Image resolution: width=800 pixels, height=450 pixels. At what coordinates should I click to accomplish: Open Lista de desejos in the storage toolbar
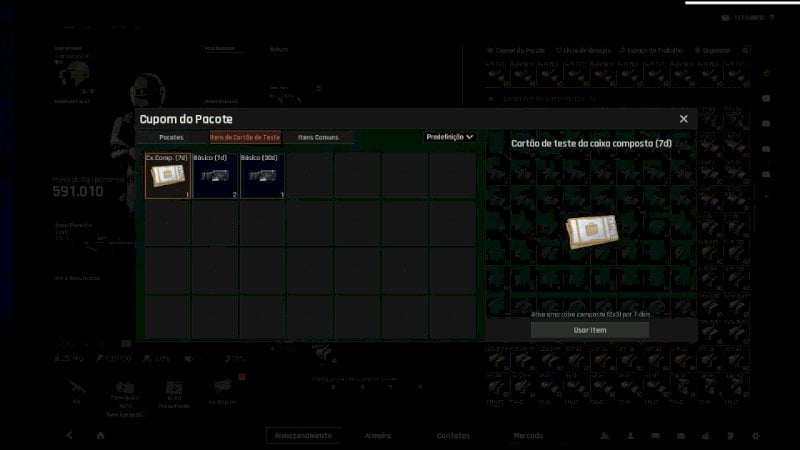(583, 51)
